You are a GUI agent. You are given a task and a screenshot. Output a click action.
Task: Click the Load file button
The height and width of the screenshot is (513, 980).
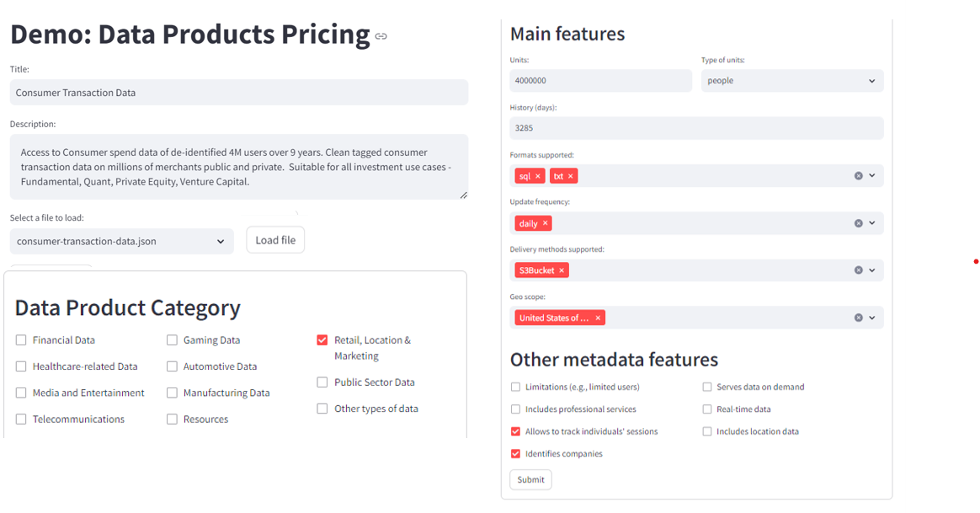(x=275, y=239)
